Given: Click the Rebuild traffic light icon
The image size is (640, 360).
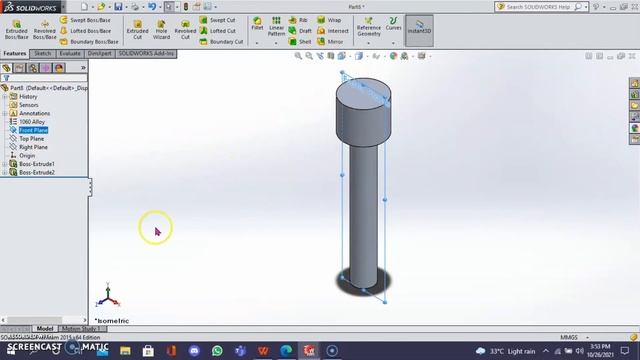Looking at the screenshot, I should (x=186, y=7).
